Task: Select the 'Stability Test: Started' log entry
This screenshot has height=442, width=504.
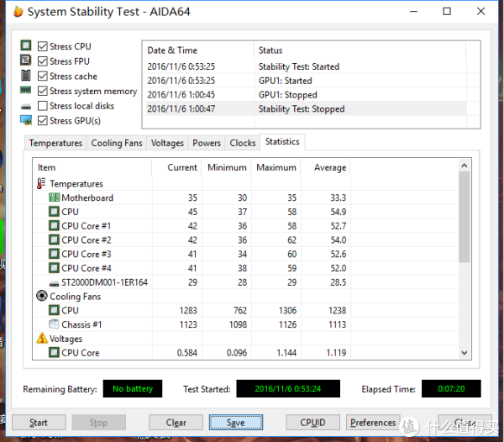Action: (x=305, y=66)
